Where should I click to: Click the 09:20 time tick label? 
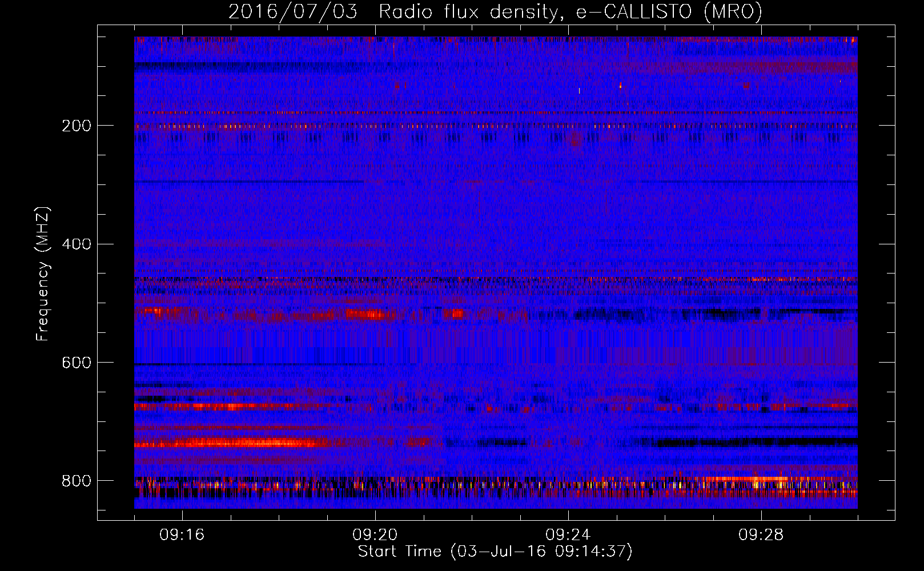pyautogui.click(x=375, y=535)
